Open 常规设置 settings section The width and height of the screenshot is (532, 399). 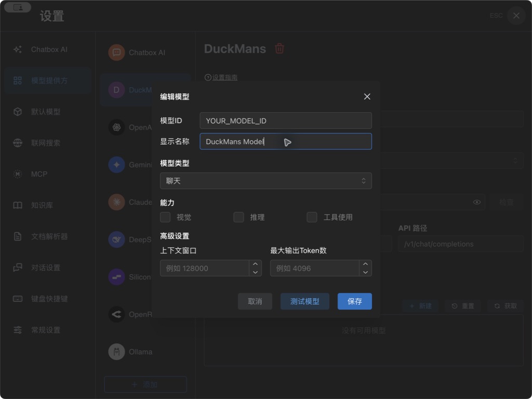click(48, 330)
